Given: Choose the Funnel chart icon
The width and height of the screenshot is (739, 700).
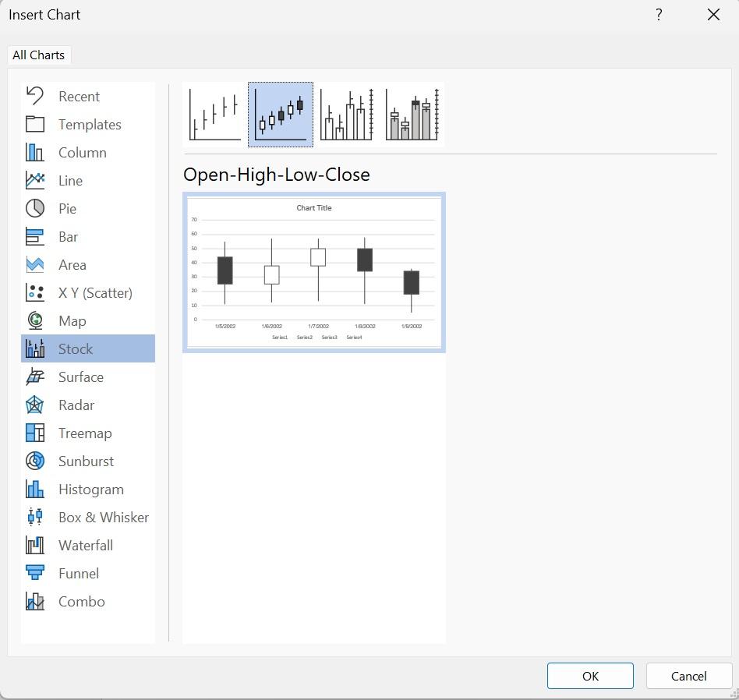Looking at the screenshot, I should tap(35, 574).
